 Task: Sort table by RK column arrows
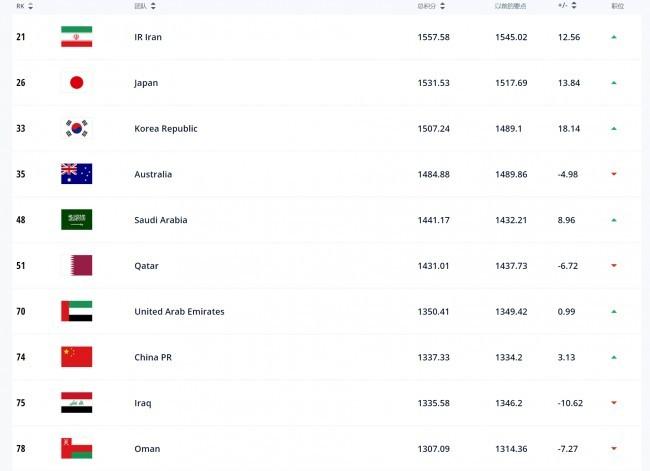click(30, 6)
